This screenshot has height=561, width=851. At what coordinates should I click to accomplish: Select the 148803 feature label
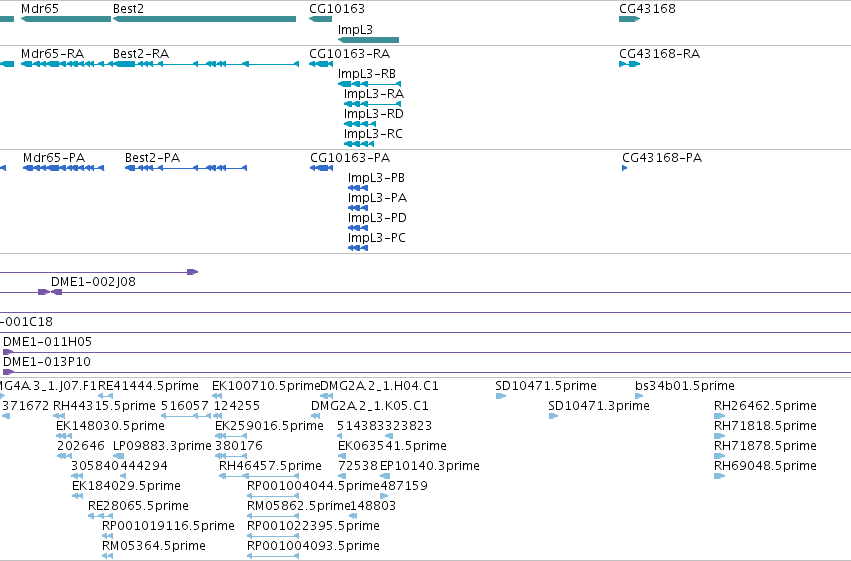point(372,506)
